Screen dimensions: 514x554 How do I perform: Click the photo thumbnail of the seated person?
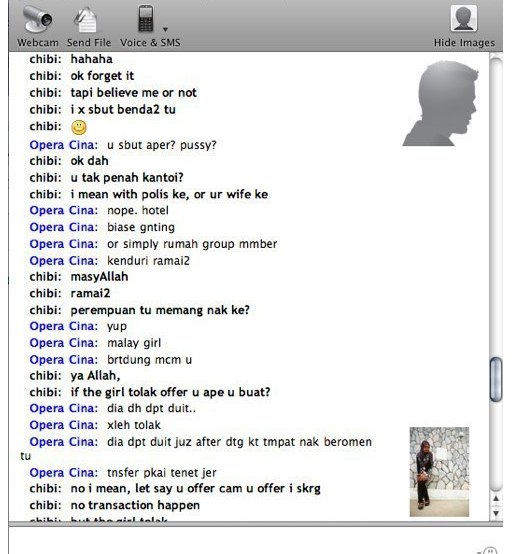tap(439, 472)
